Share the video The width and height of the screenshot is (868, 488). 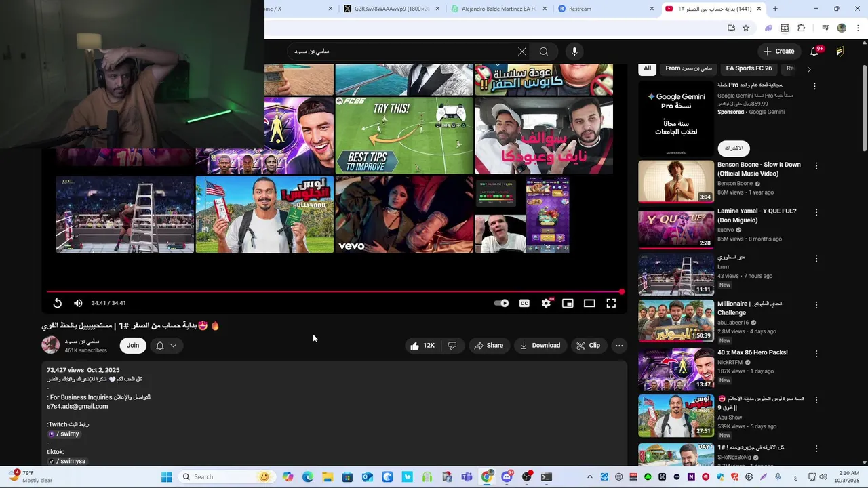click(x=489, y=346)
